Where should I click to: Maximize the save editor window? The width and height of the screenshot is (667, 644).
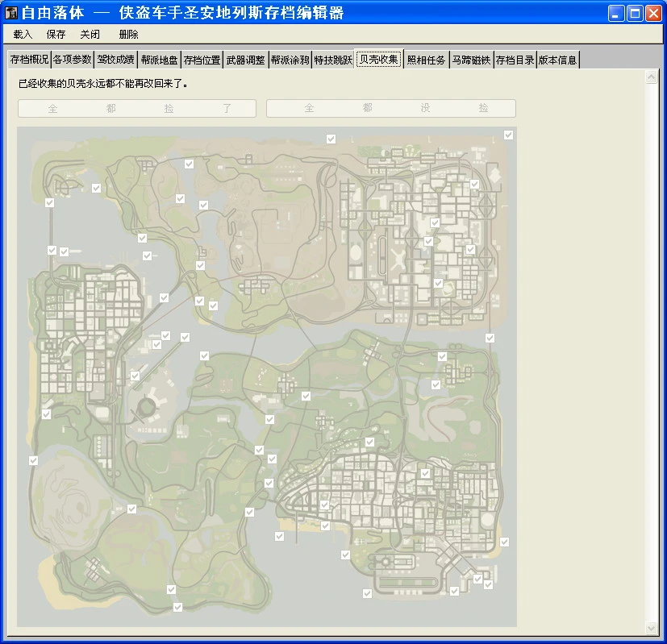635,13
